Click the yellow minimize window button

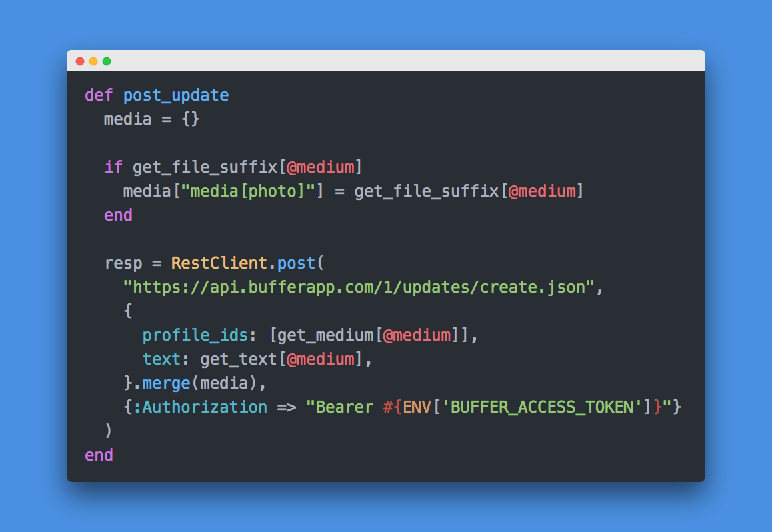tap(93, 61)
